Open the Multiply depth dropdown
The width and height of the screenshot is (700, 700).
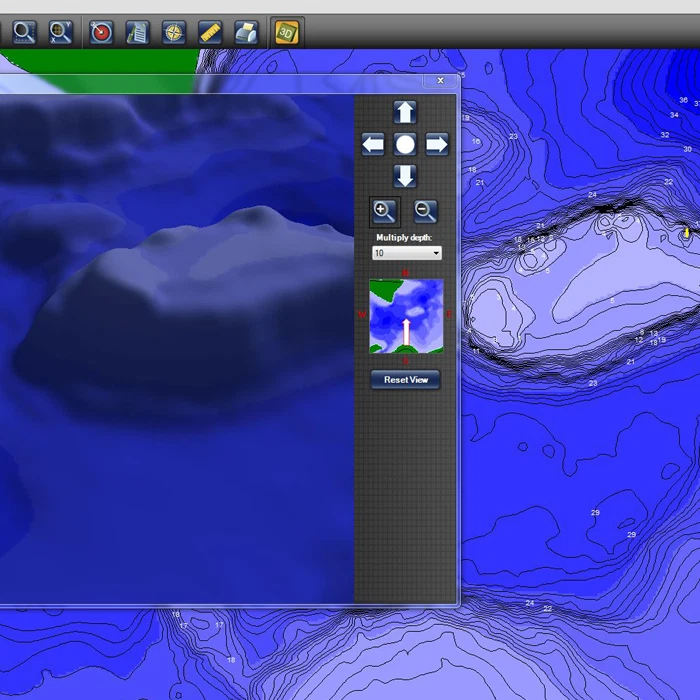[406, 254]
